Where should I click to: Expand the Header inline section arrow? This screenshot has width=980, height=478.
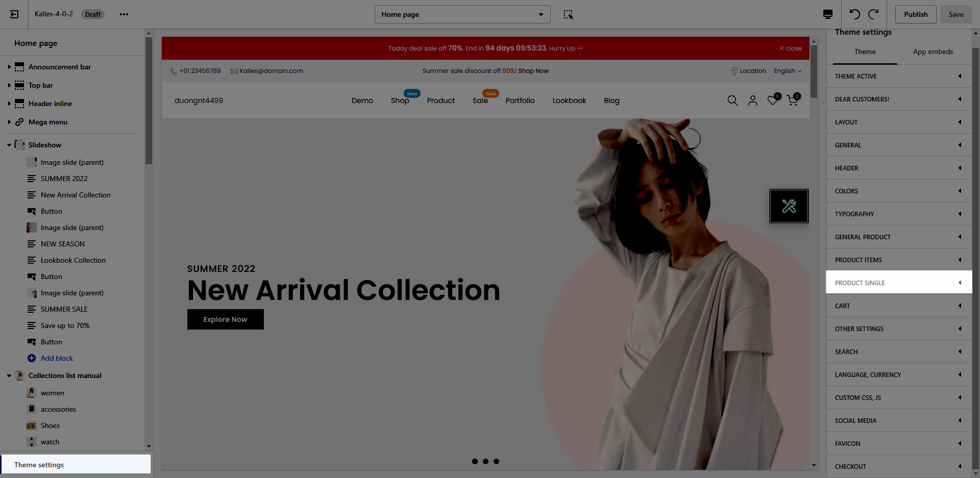click(9, 104)
